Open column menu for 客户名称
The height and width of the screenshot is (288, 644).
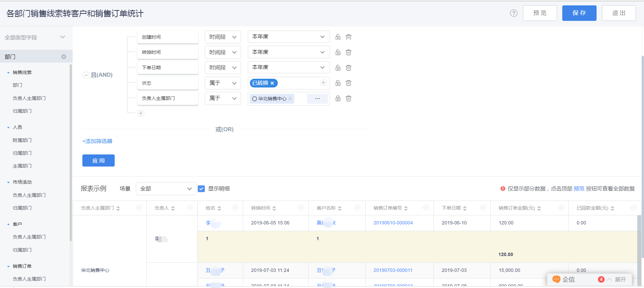coord(358,208)
